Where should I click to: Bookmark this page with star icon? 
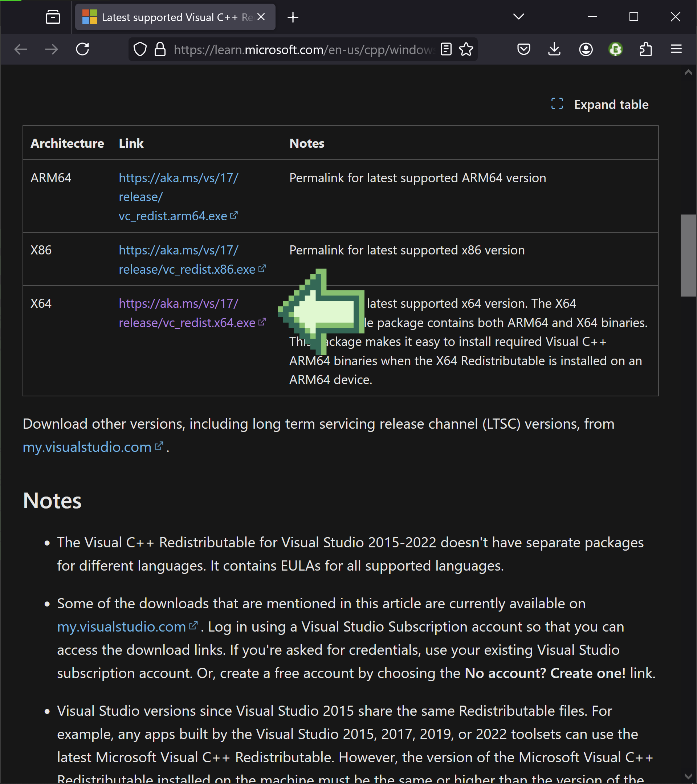466,49
